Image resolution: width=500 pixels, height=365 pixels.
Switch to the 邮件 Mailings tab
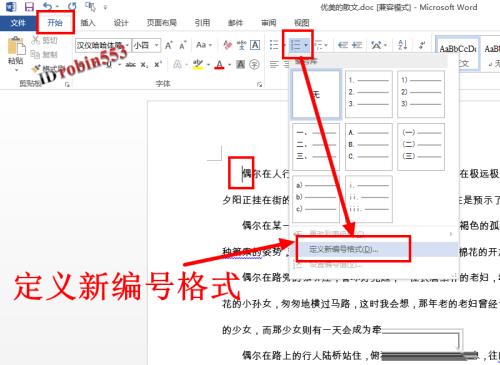(235, 23)
